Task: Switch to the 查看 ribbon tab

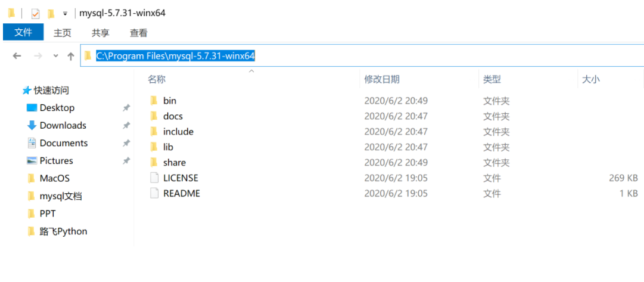Action: tap(139, 33)
